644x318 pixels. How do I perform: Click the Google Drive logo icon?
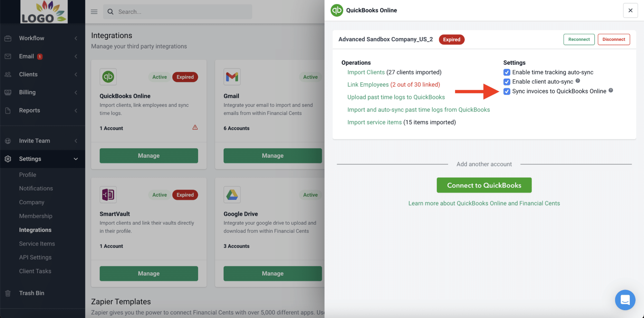pyautogui.click(x=232, y=194)
